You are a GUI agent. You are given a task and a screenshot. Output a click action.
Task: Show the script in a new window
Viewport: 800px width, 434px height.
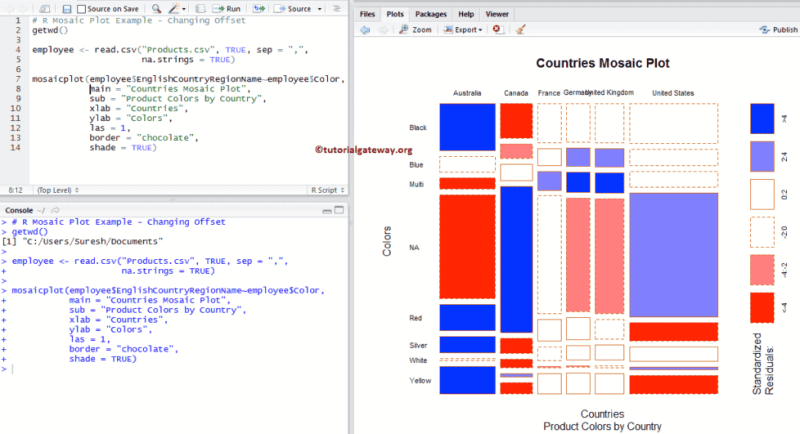[x=44, y=9]
